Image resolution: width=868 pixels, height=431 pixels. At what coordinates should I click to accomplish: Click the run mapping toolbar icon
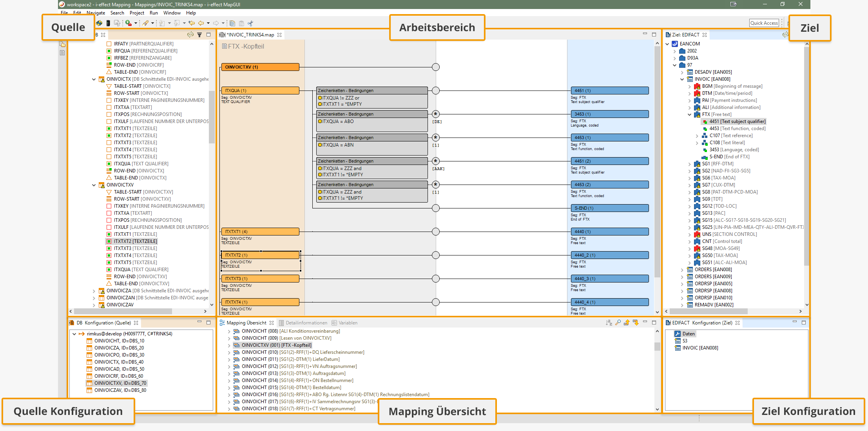tap(129, 23)
